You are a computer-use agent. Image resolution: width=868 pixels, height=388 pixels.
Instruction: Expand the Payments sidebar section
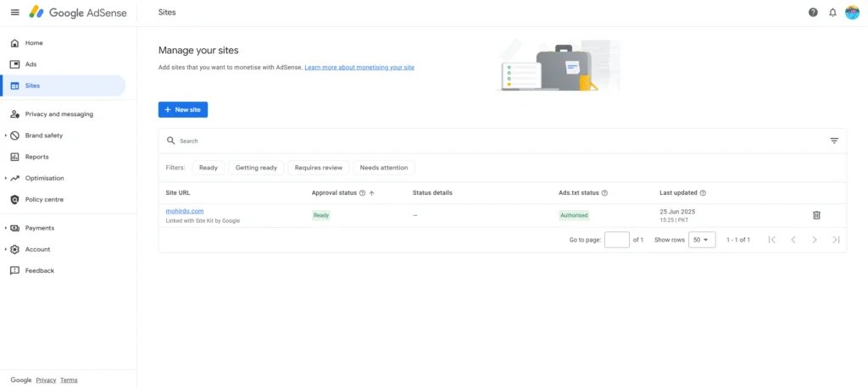click(x=7, y=228)
